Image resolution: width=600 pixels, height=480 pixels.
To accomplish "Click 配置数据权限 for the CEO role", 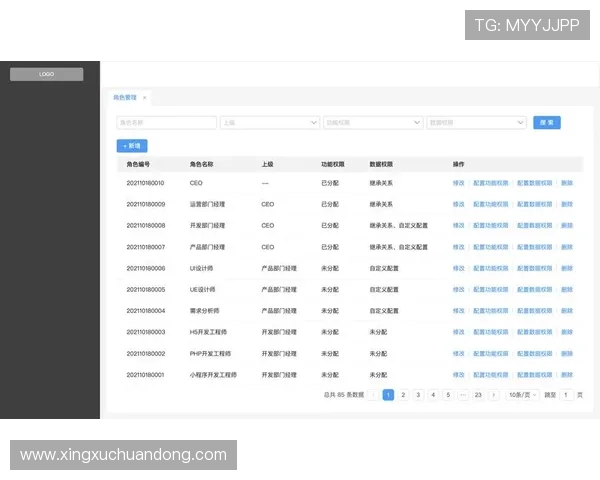I will coord(535,183).
